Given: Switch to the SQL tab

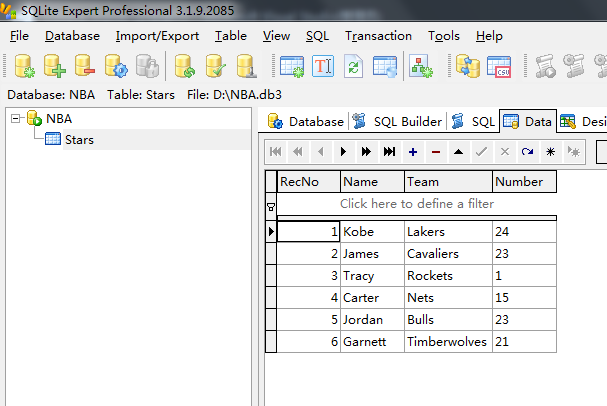Looking at the screenshot, I should coord(473,122).
